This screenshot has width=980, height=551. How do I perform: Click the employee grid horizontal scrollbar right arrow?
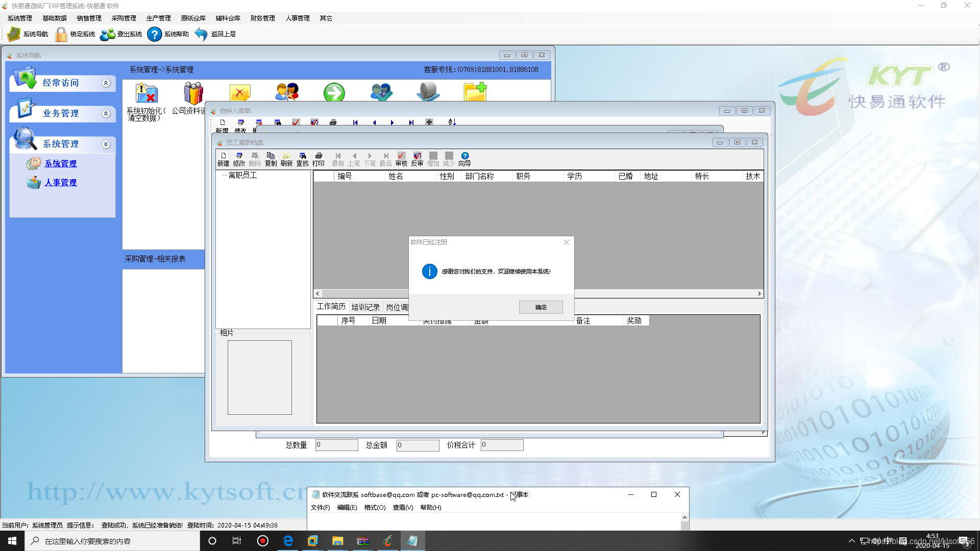click(759, 294)
